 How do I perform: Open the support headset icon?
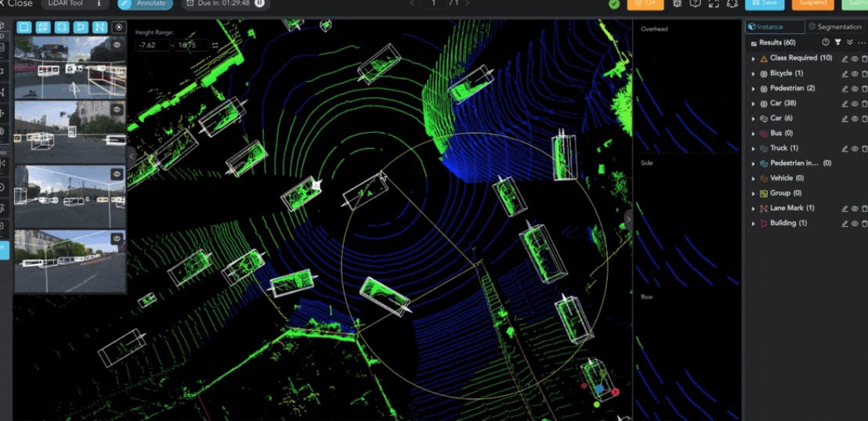[x=732, y=3]
